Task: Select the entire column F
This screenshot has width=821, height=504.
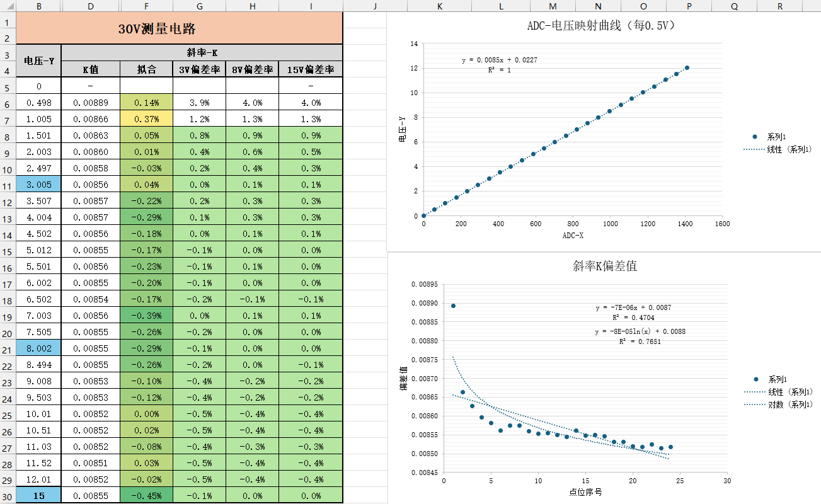Action: (x=146, y=6)
